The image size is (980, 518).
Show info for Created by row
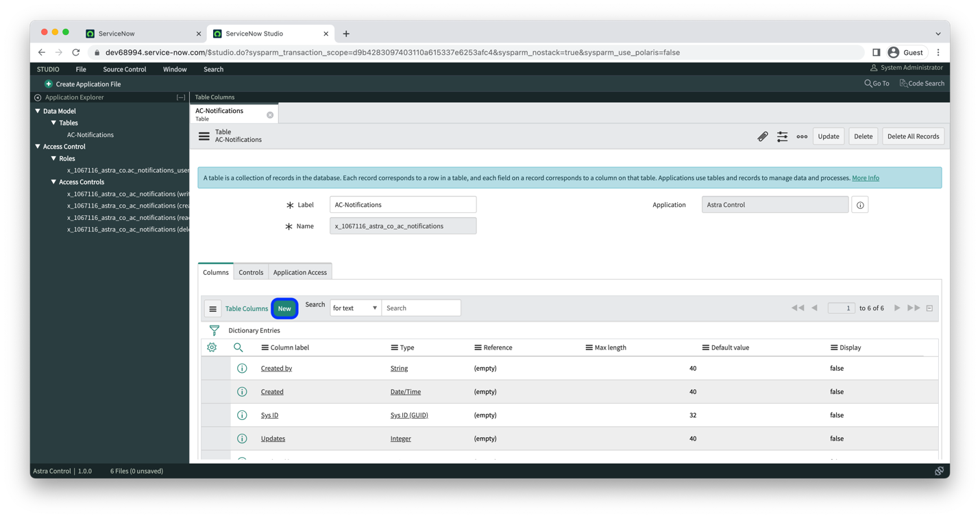pyautogui.click(x=242, y=369)
